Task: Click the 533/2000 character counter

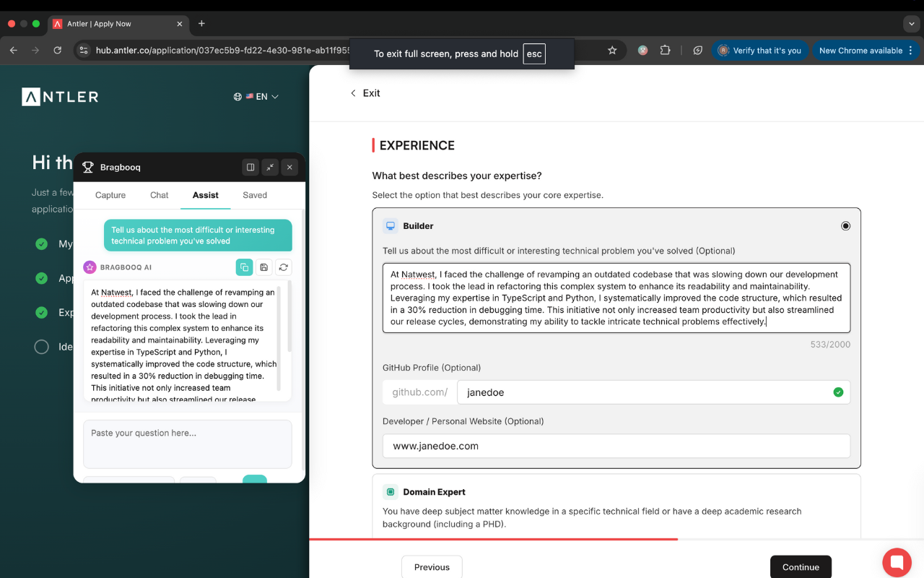Action: pos(830,345)
